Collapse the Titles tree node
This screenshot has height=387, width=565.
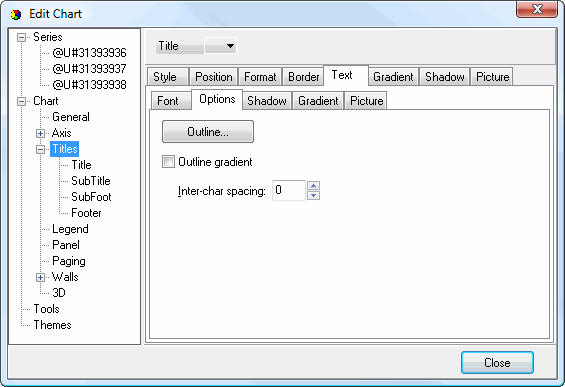coord(40,149)
